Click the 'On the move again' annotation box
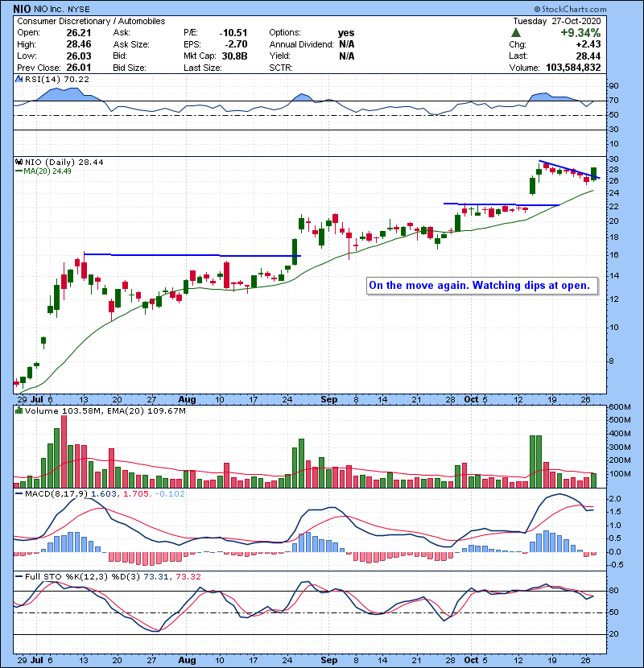The image size is (644, 668). 482,286
